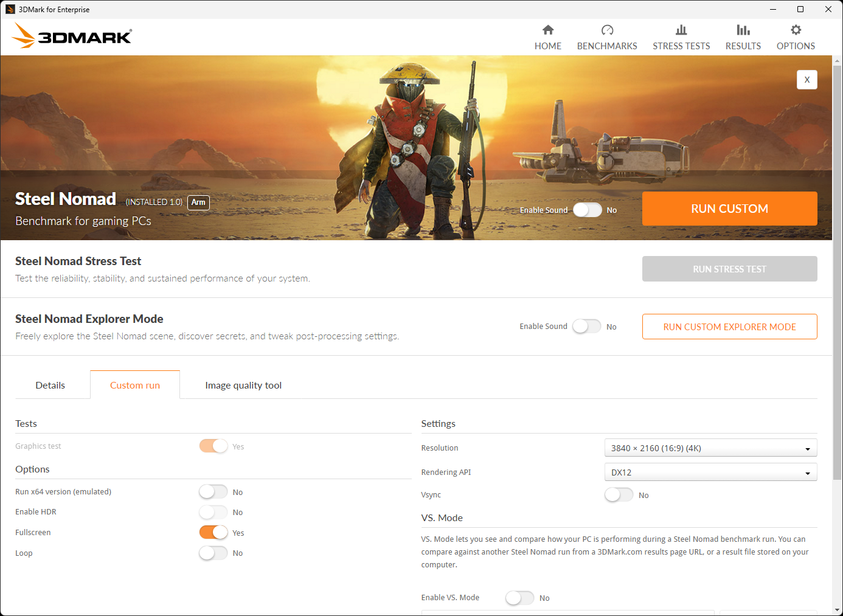Click the Arm platform badge
Screen dimensions: 843x616
point(198,202)
